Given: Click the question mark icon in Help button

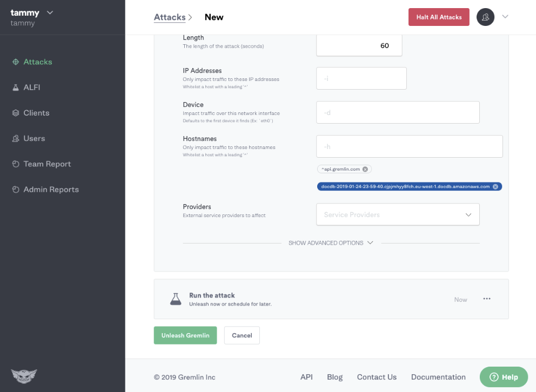Looking at the screenshot, I should [494, 377].
